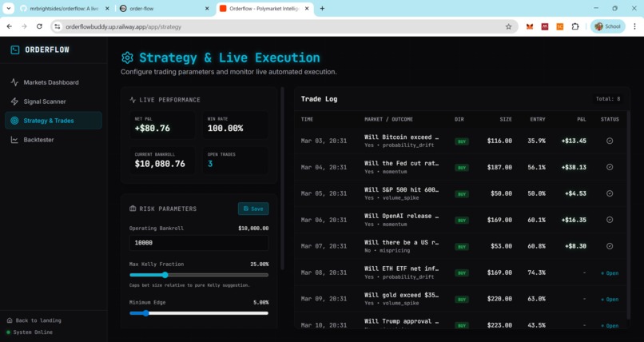Open the Extensions puzzle menu

575,26
